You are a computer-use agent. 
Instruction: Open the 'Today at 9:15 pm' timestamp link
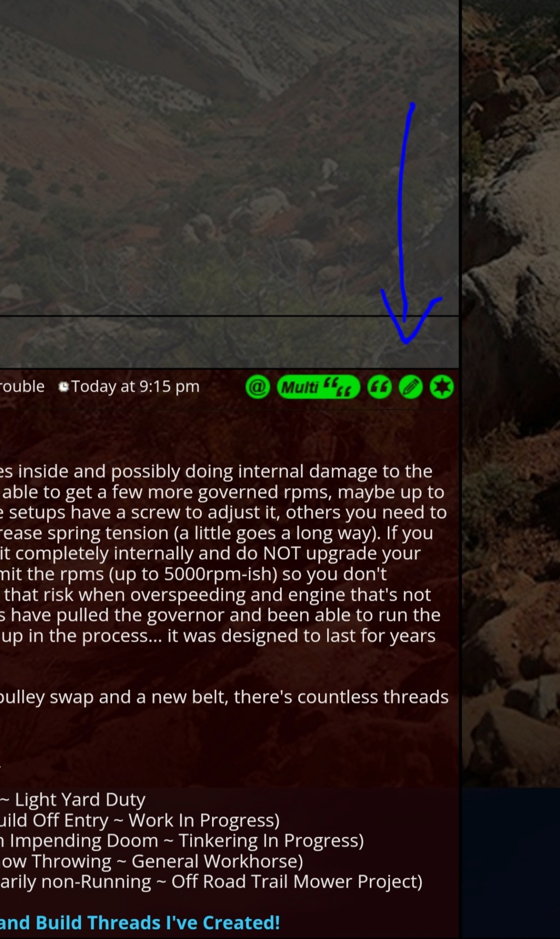point(135,386)
